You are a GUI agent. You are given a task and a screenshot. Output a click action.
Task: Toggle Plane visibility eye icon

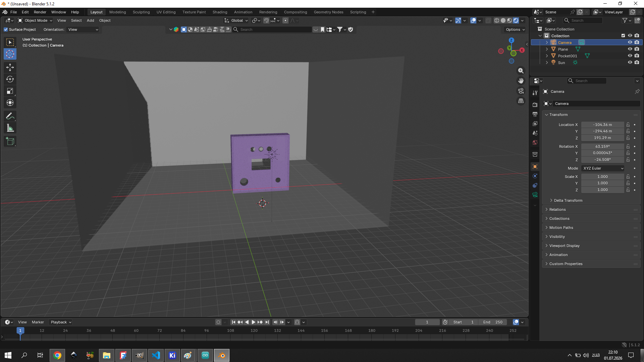click(x=630, y=49)
